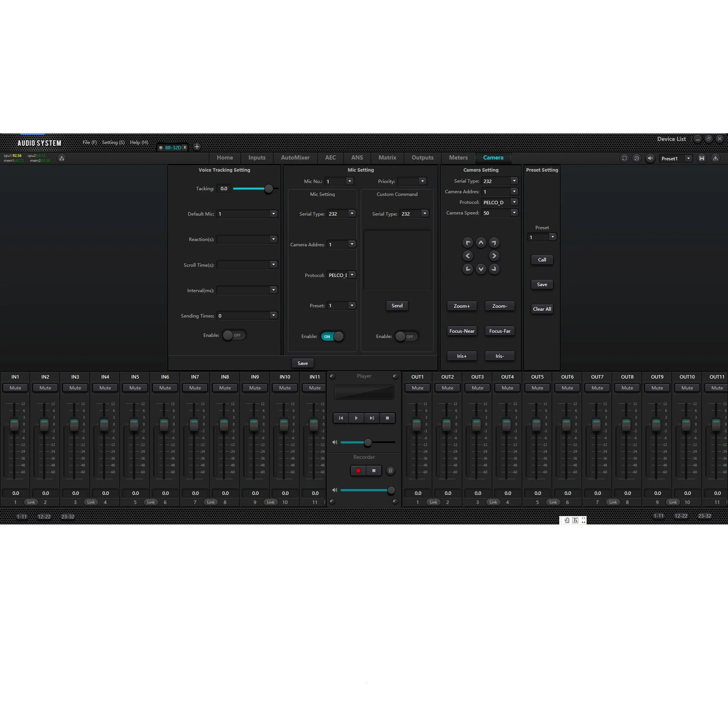Click the pan camera up arrow
The height and width of the screenshot is (712, 728).
(481, 243)
